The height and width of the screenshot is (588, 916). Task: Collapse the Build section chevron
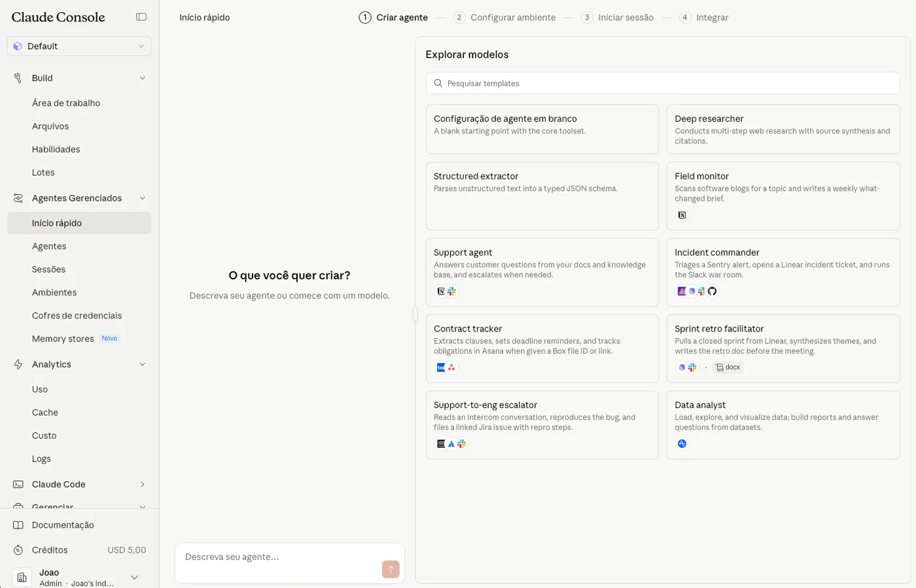coord(143,78)
